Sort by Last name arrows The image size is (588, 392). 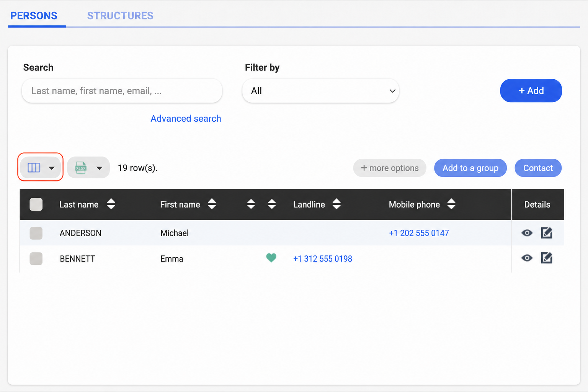pos(111,204)
